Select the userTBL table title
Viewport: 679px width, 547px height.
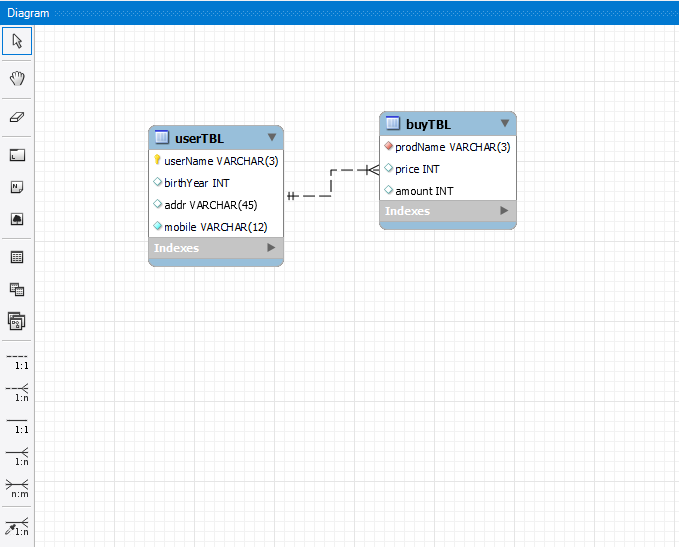coord(200,139)
